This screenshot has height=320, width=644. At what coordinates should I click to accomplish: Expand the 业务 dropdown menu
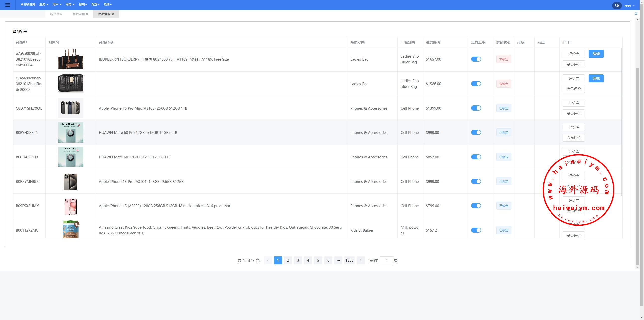[x=44, y=5]
